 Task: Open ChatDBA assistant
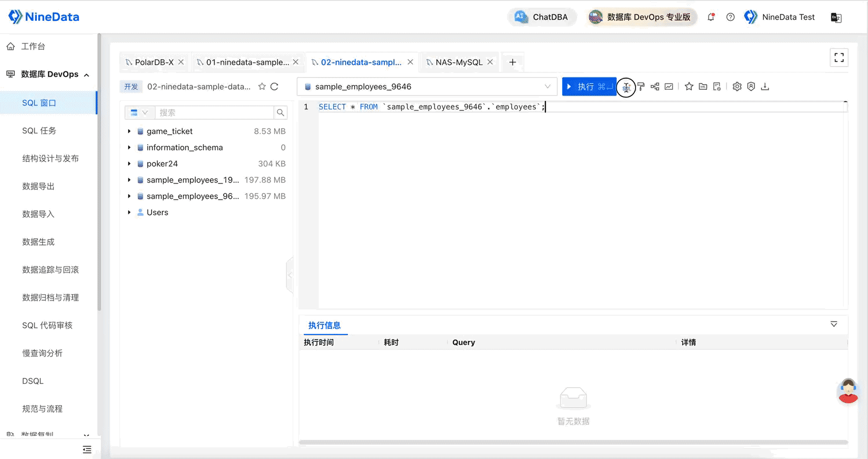(542, 17)
